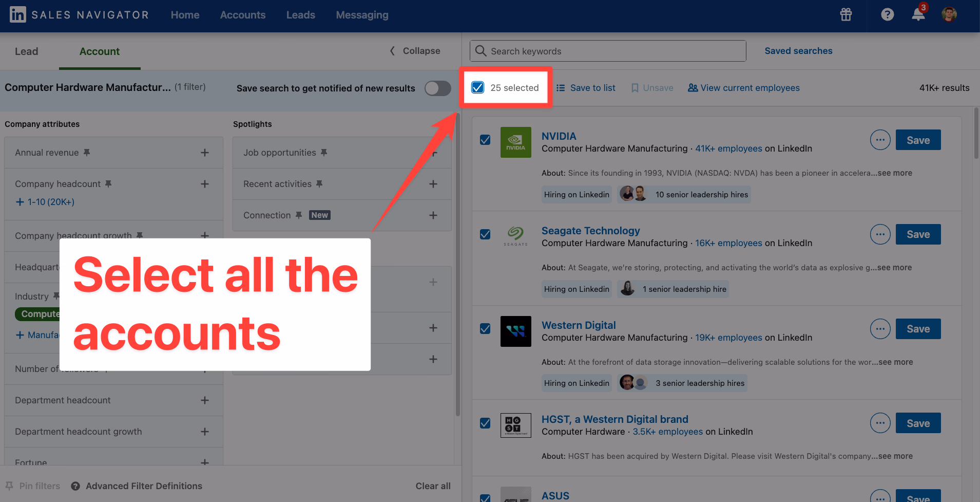Viewport: 980px width, 502px height.
Task: Click see more in Western Digital about
Action: pos(896,362)
